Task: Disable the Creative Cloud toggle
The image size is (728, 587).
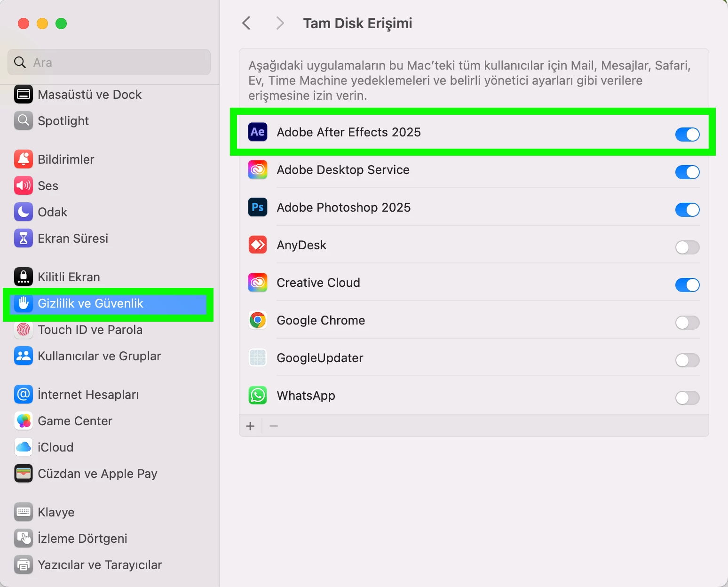Action: (x=687, y=285)
